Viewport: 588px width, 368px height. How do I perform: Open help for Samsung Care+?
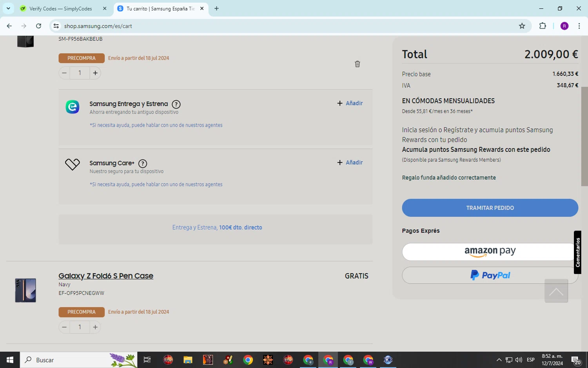(143, 164)
